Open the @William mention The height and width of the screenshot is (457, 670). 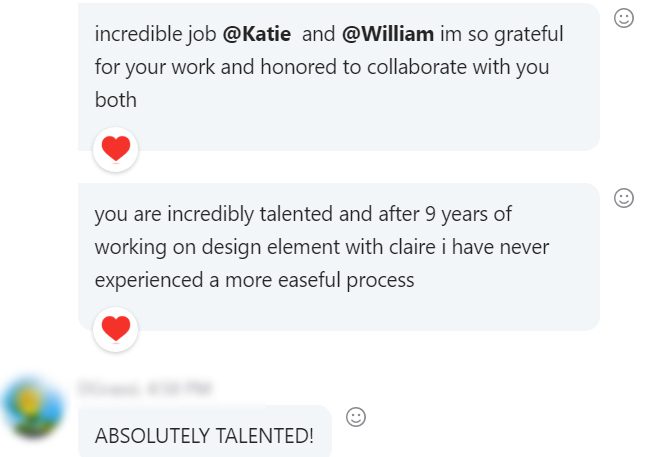coord(388,34)
